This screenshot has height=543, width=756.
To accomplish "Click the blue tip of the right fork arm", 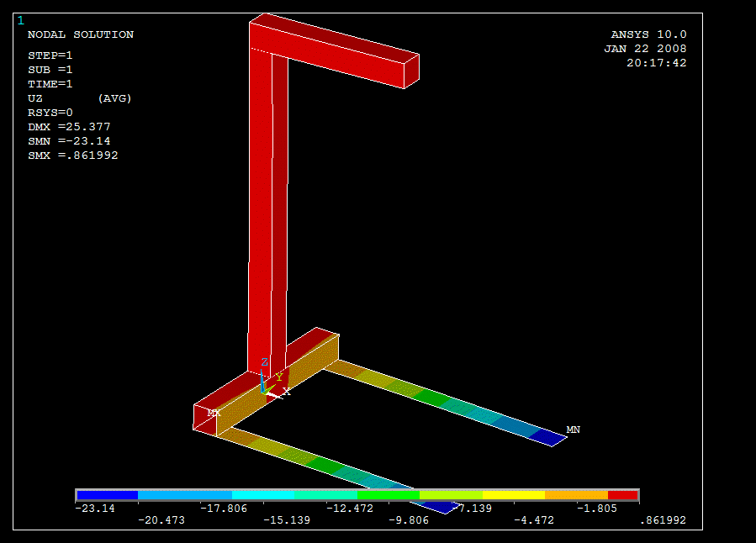I will (x=548, y=436).
